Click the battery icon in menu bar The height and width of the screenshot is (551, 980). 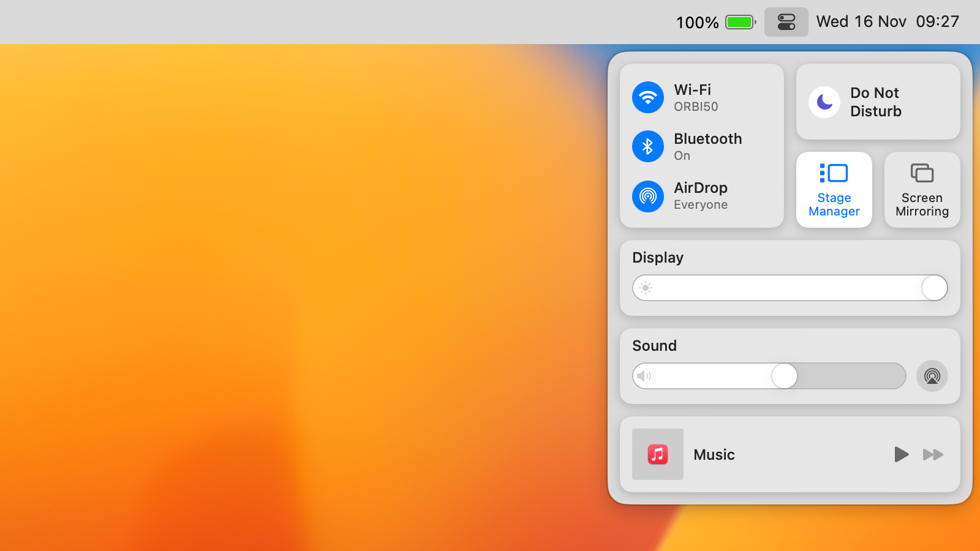(741, 22)
